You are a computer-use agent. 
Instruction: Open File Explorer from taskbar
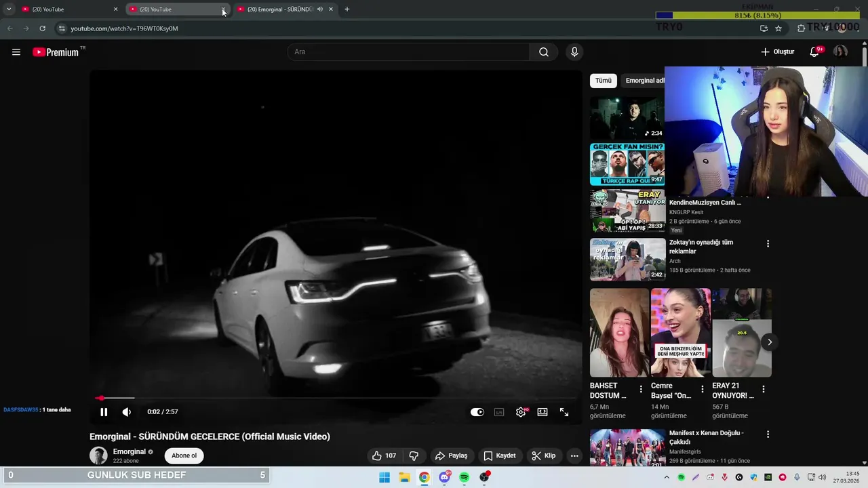pyautogui.click(x=404, y=477)
